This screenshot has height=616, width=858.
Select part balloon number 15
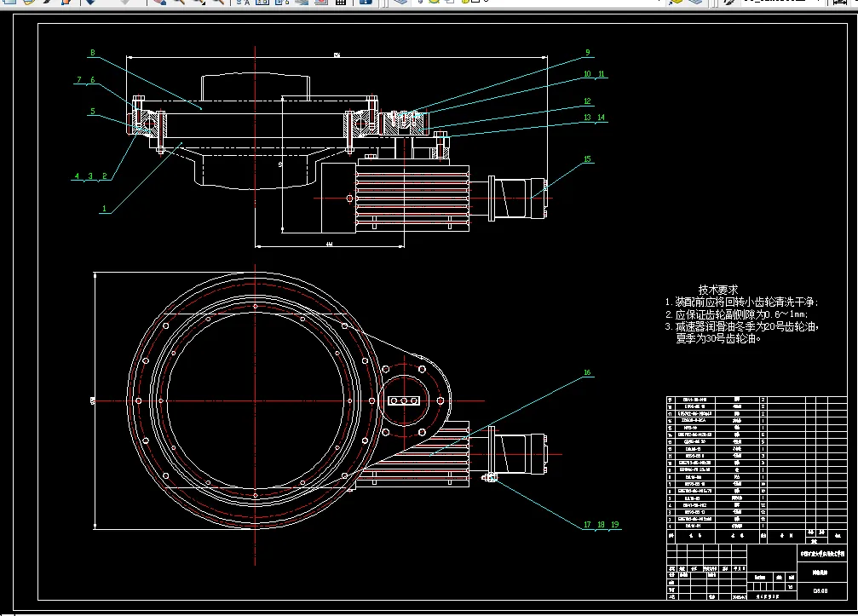pos(587,159)
